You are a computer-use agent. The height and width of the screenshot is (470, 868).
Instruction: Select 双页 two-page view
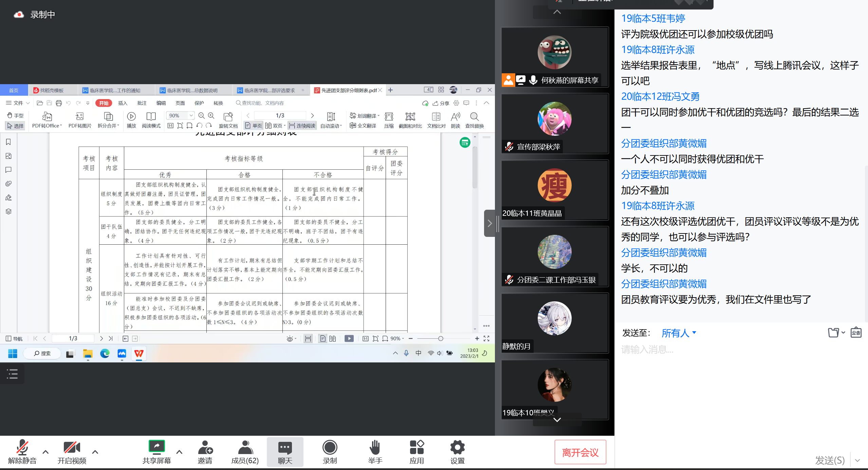coord(275,126)
